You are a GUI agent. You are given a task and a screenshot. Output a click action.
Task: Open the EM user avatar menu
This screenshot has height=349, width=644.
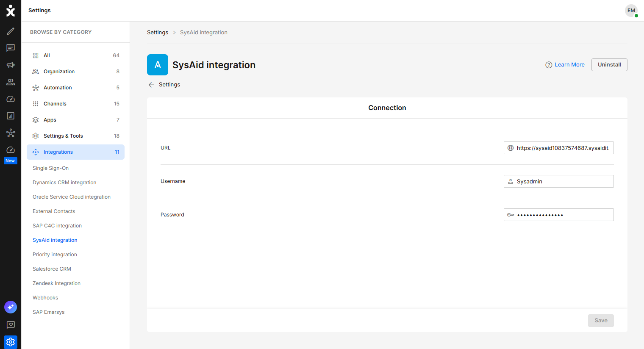click(631, 11)
